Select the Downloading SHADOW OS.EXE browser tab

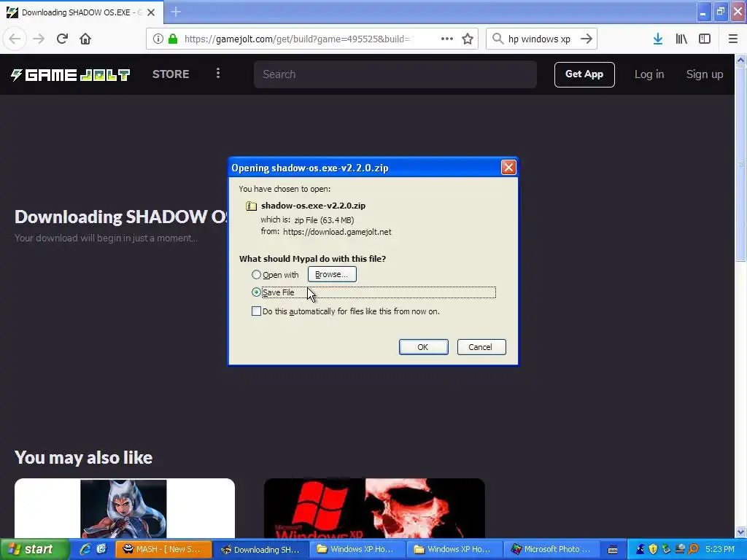(82, 12)
